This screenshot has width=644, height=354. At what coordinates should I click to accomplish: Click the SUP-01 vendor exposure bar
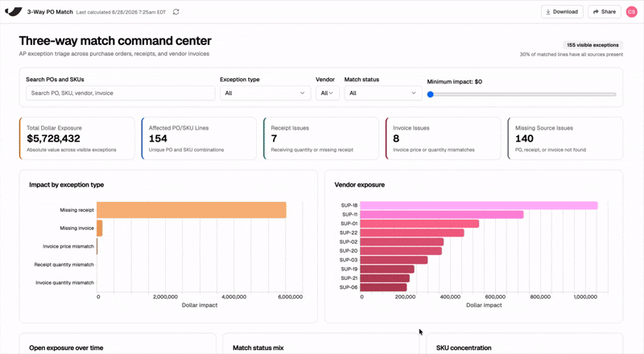coord(419,224)
